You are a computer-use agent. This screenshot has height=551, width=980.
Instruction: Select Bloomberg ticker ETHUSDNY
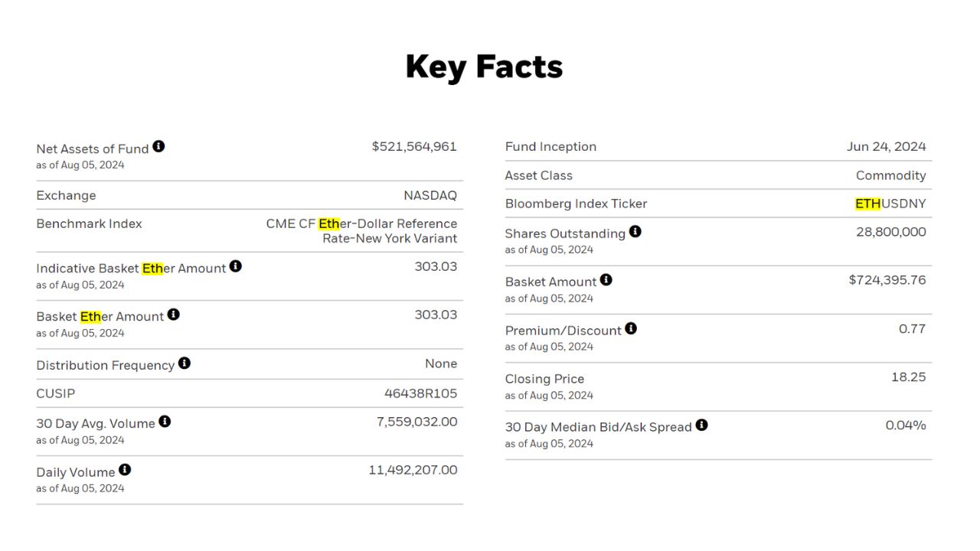click(890, 204)
